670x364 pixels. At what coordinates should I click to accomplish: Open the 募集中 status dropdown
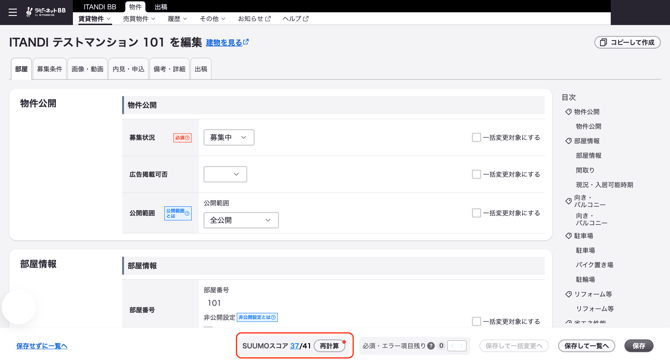click(229, 138)
